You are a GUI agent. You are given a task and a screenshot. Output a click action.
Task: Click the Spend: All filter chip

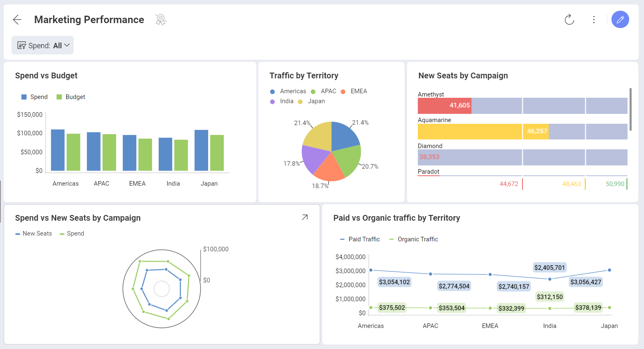click(42, 45)
